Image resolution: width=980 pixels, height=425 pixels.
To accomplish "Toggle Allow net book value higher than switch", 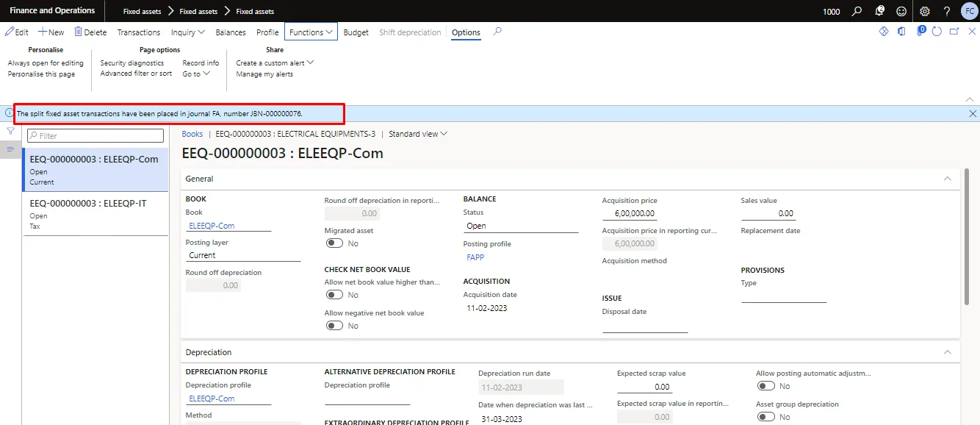I will [x=335, y=295].
